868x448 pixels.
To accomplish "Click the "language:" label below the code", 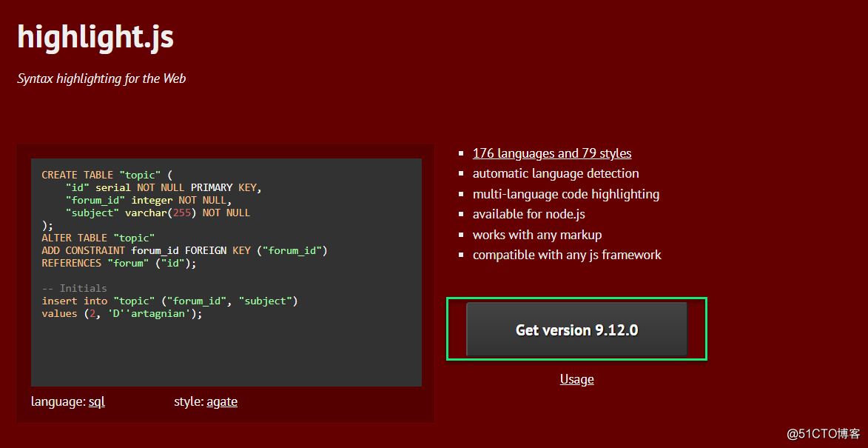I will pos(58,401).
